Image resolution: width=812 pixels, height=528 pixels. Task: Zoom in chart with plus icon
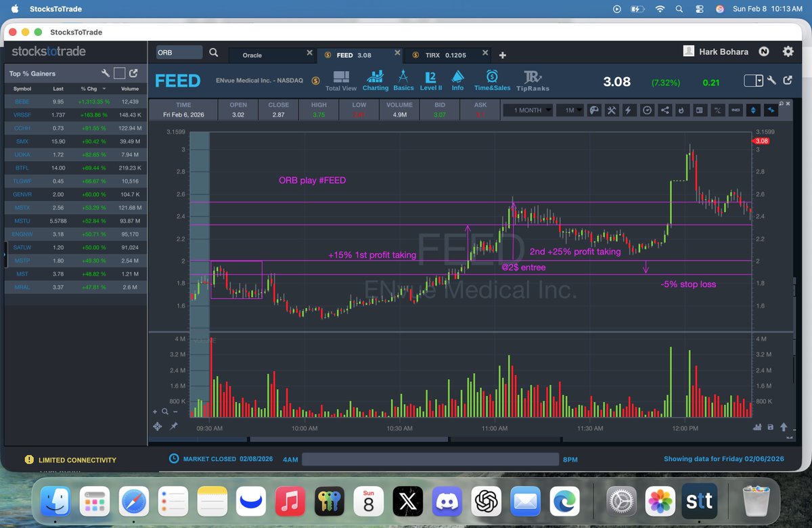(155, 412)
